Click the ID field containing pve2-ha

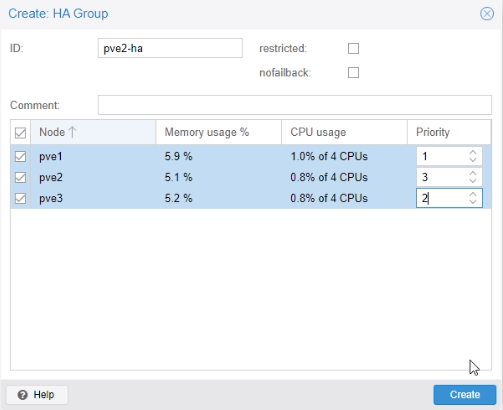click(x=170, y=48)
